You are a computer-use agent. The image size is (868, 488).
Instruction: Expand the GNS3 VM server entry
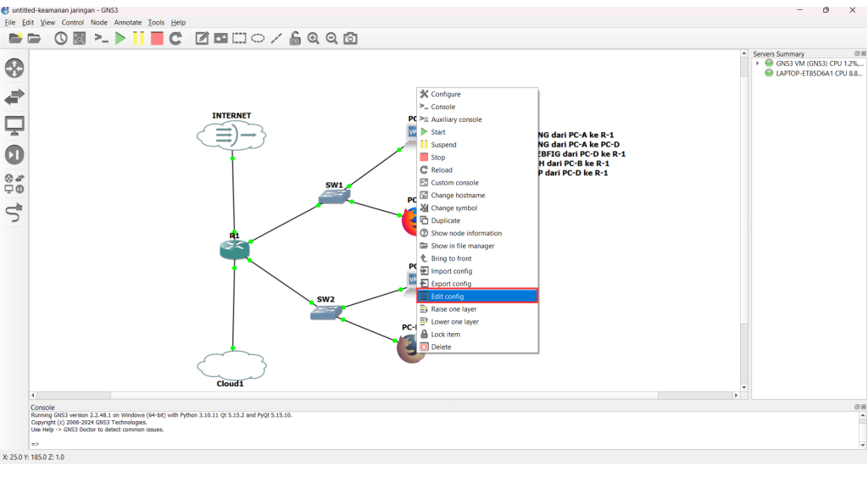point(758,64)
